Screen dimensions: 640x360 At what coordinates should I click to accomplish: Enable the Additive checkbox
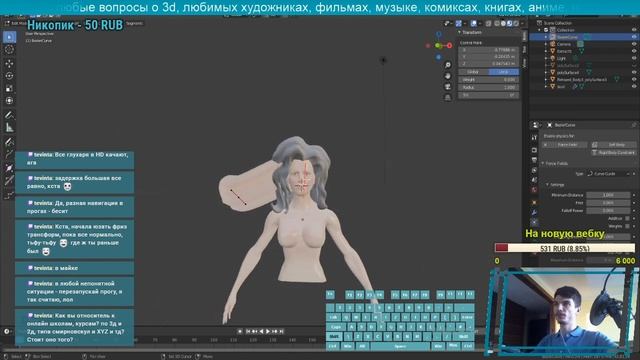tap(627, 218)
